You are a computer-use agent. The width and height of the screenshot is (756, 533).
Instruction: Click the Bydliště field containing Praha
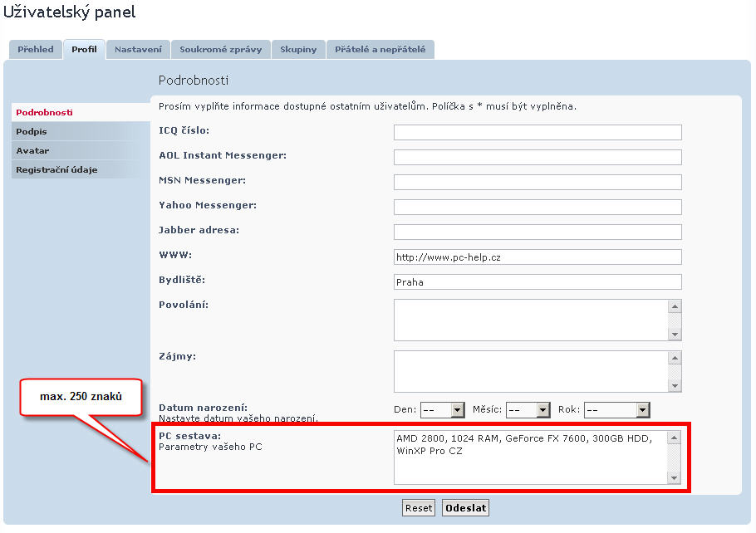(537, 282)
